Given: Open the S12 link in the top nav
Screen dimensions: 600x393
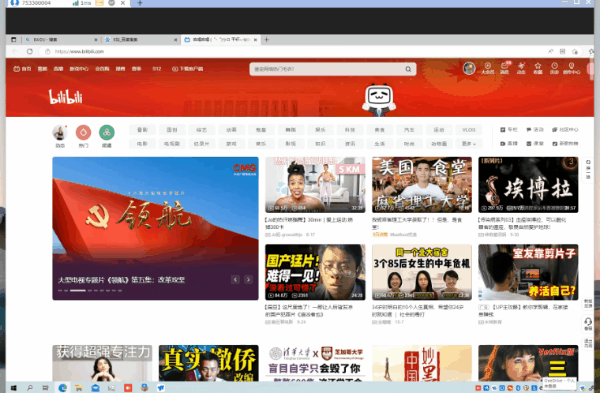Looking at the screenshot, I should 157,69.
